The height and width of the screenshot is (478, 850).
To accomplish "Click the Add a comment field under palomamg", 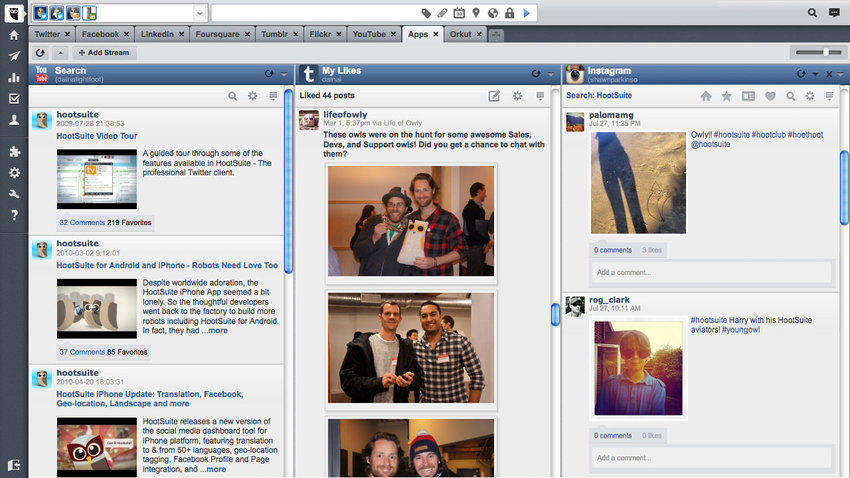I will coord(712,272).
